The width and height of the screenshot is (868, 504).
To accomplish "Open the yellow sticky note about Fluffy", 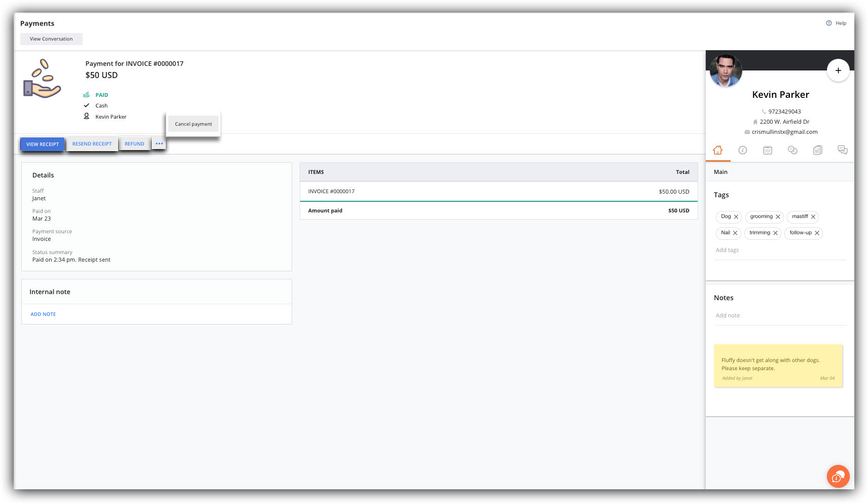I will point(778,366).
